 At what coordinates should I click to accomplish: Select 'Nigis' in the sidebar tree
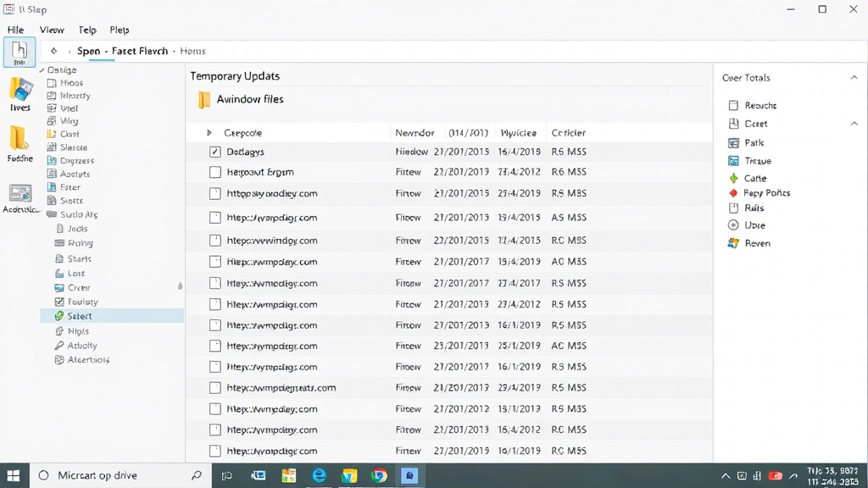point(78,331)
